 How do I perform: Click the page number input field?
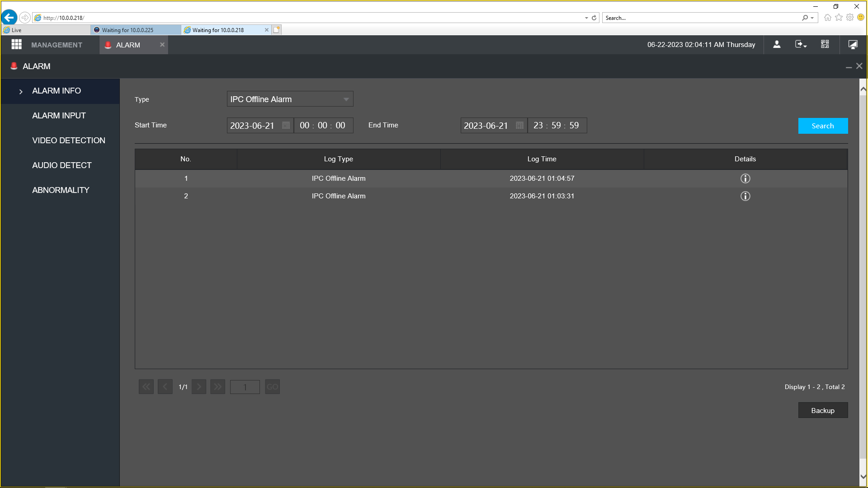pyautogui.click(x=245, y=387)
